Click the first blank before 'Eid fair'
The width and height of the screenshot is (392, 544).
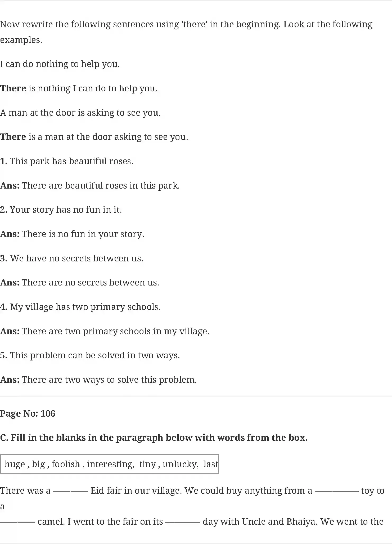70,491
